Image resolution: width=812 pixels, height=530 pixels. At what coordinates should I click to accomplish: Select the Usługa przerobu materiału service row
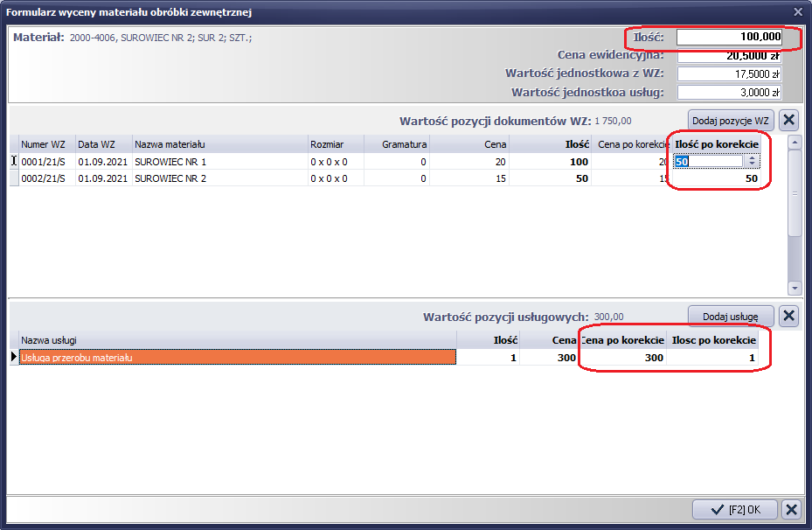(236, 357)
